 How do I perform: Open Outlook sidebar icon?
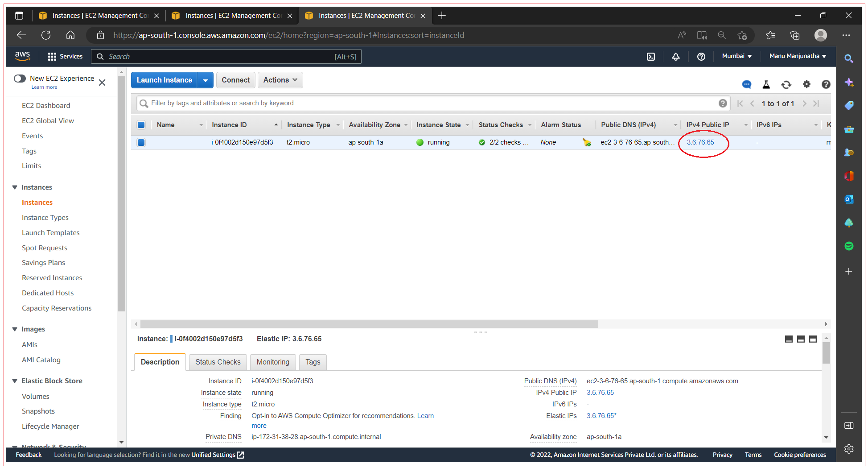849,199
